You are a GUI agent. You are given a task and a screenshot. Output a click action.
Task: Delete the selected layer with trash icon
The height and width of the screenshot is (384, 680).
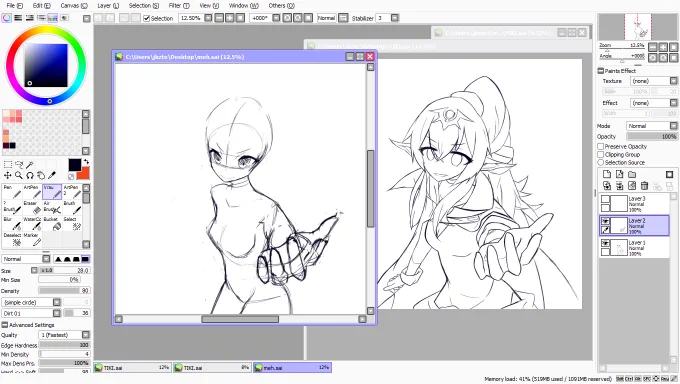[x=644, y=186]
